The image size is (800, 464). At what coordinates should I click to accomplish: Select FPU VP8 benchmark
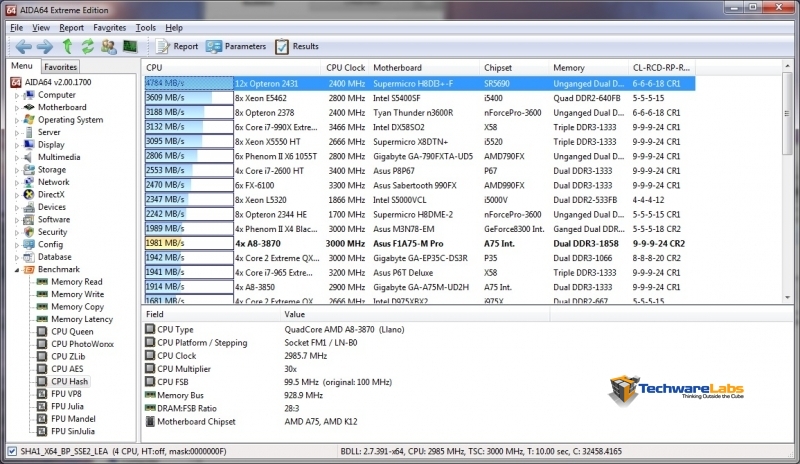66,394
